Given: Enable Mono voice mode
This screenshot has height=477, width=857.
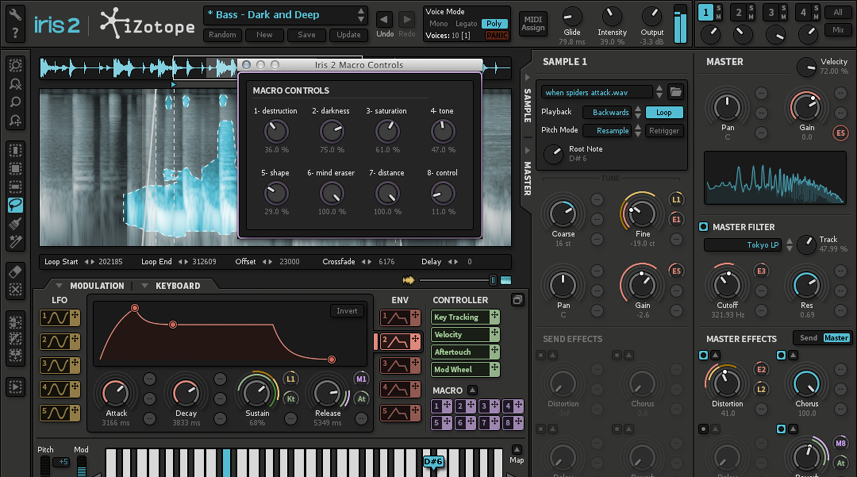Looking at the screenshot, I should click(x=438, y=23).
